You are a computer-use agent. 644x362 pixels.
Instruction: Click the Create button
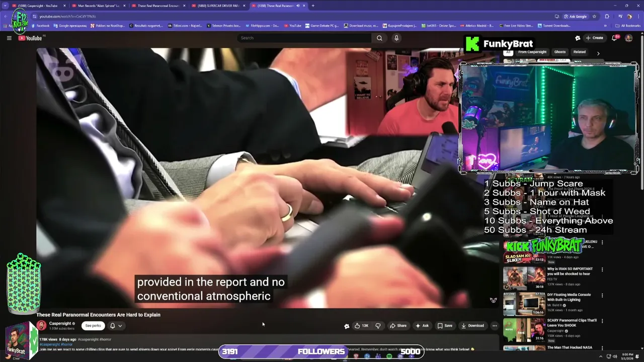pyautogui.click(x=594, y=38)
